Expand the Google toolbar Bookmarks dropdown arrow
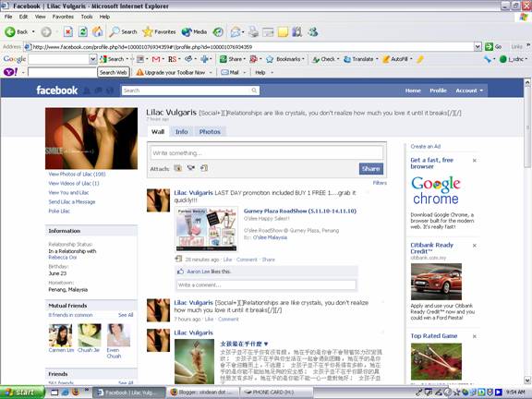The width and height of the screenshot is (532, 399). pos(303,59)
